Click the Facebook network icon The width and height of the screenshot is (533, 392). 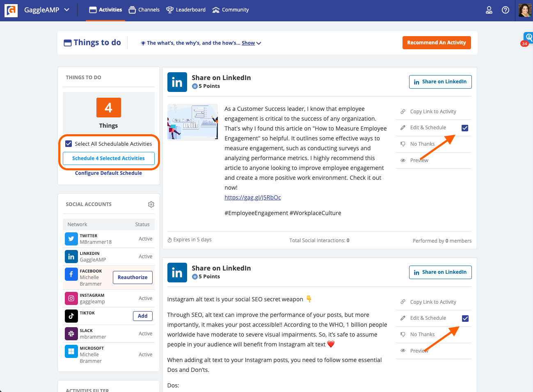click(x=71, y=274)
